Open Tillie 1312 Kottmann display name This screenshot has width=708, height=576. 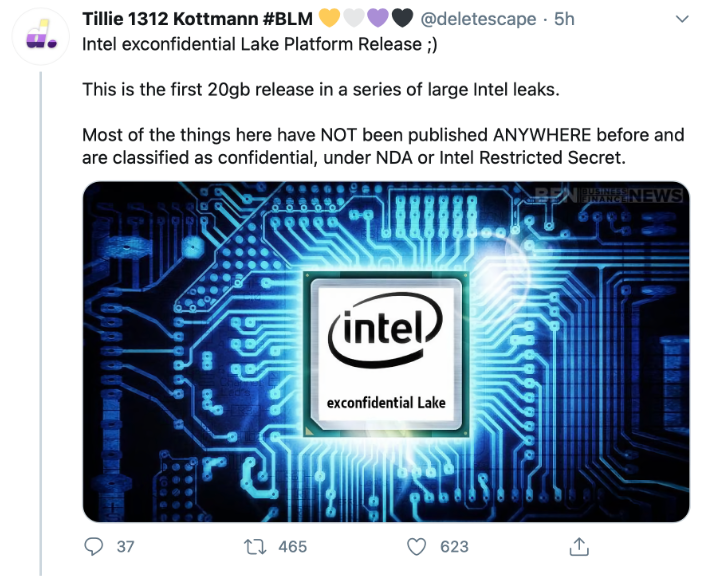(x=197, y=19)
